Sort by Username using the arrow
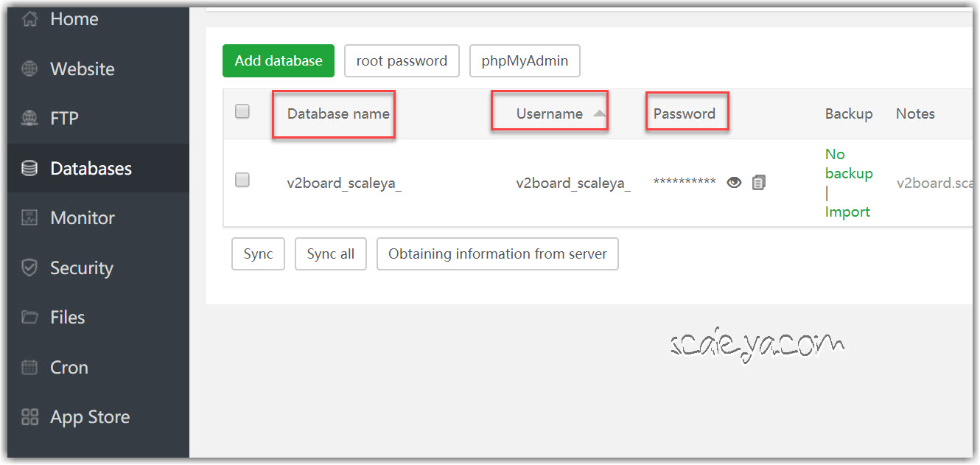Viewport: 980px width, 465px height. pos(600,113)
